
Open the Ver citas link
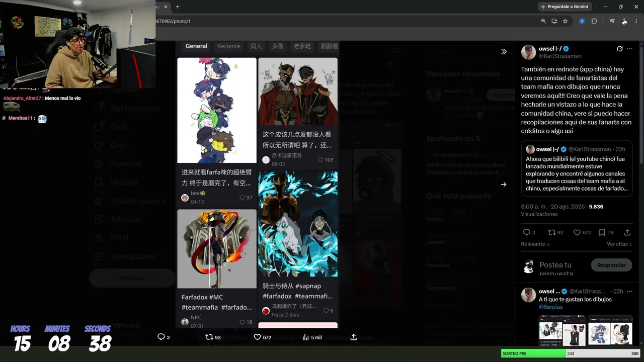619,244
